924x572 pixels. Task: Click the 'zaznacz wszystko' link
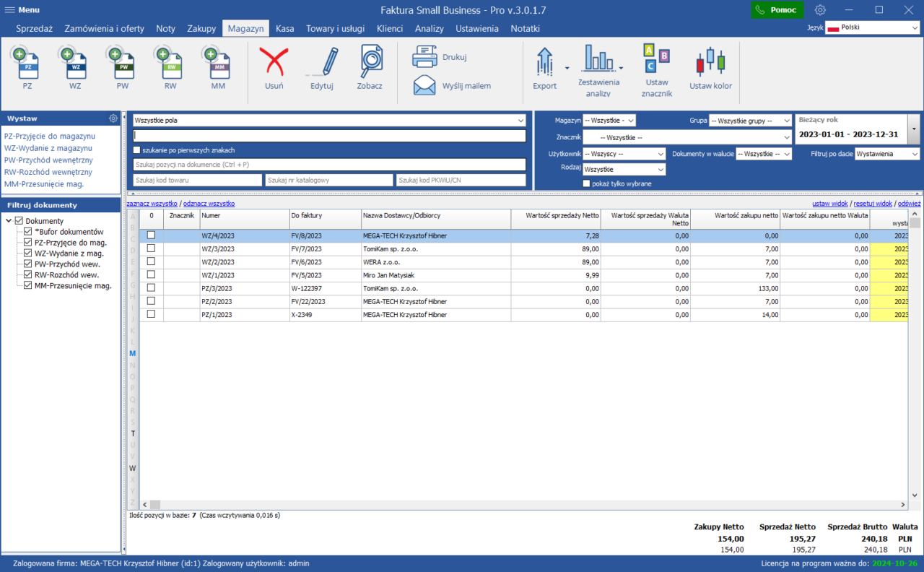152,204
